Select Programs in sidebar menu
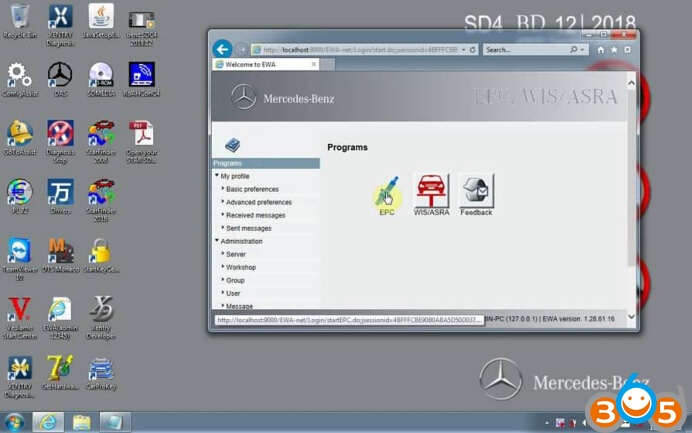The height and width of the screenshot is (433, 692). (266, 163)
